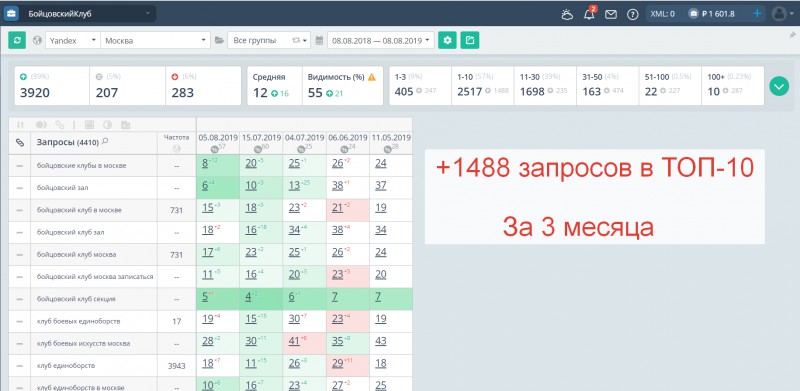The height and width of the screenshot is (391, 800).
Task: Select the dropped positions card 283
Action: [203, 86]
